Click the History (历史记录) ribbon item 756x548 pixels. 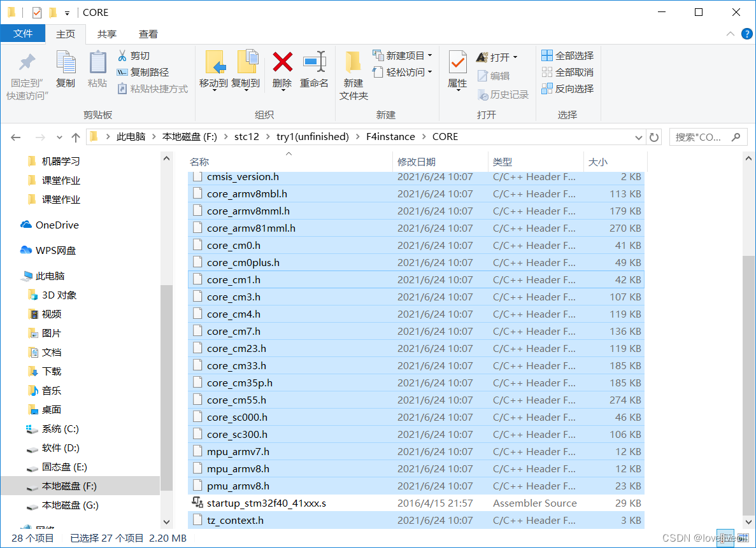point(503,94)
